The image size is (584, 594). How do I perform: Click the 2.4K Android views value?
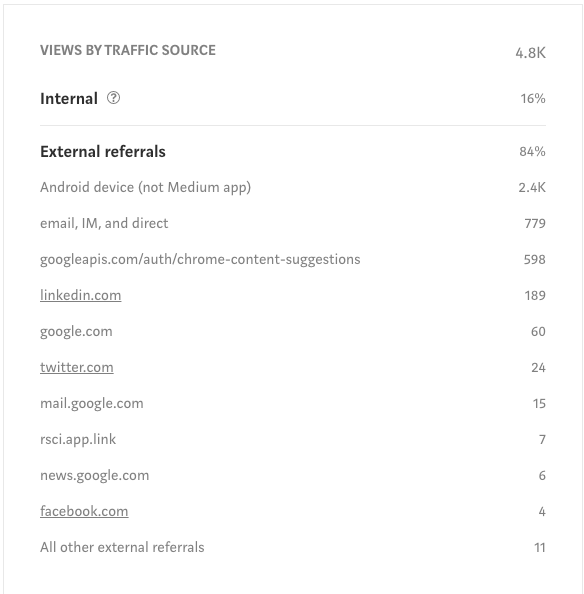tap(532, 187)
